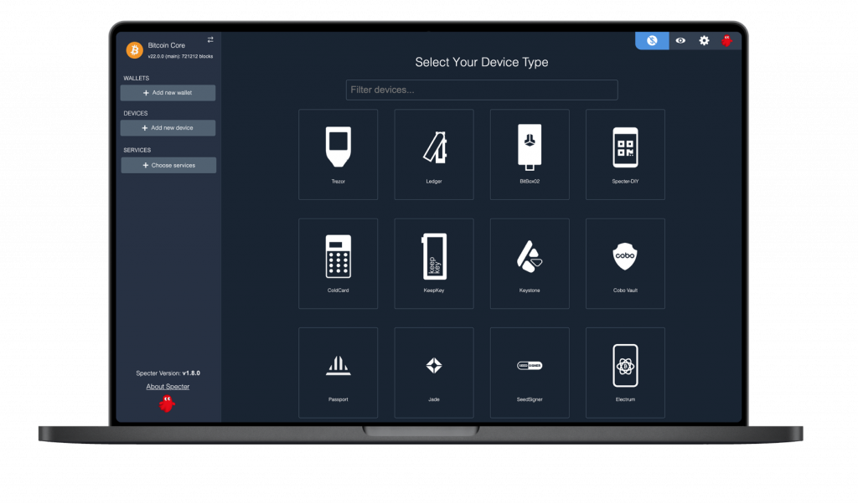The image size is (858, 504).
Task: Choose the BitBox02 device
Action: 529,154
